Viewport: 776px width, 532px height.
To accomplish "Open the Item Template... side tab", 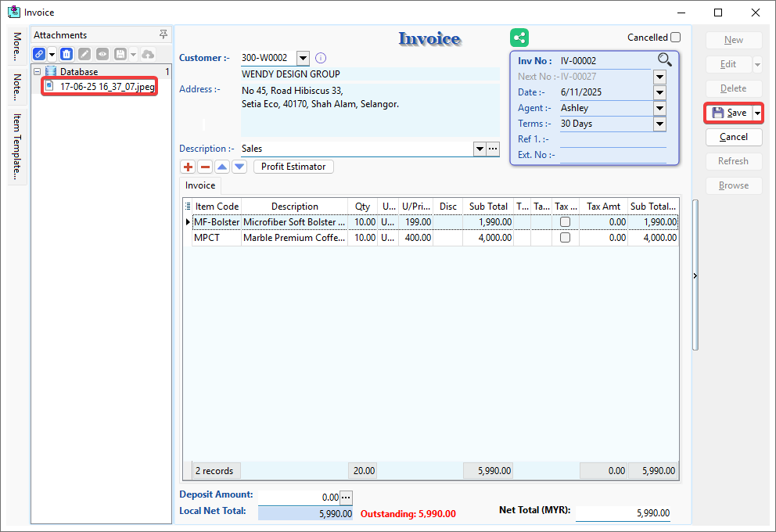I will click(17, 146).
